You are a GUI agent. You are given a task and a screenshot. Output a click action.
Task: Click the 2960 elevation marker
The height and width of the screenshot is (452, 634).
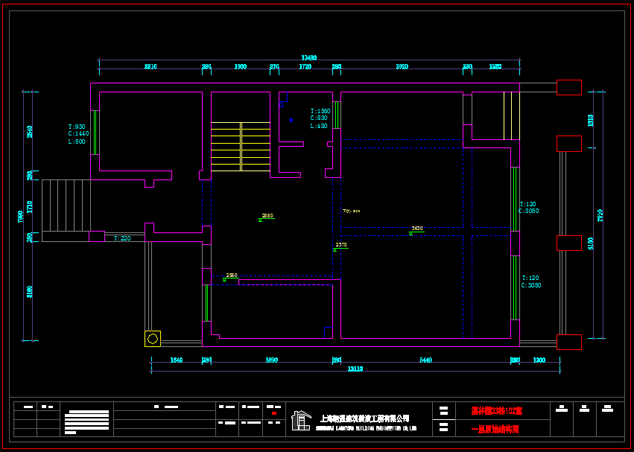click(230, 277)
